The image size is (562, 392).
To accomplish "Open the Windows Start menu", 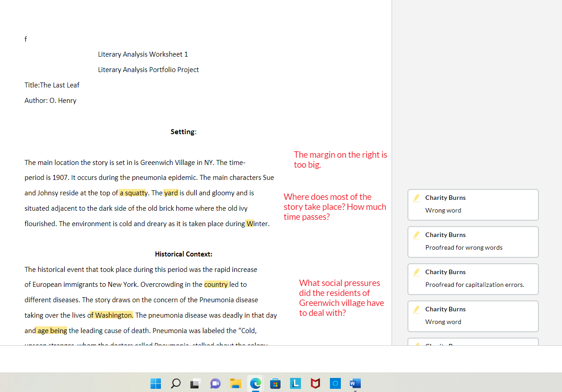I will [155, 383].
